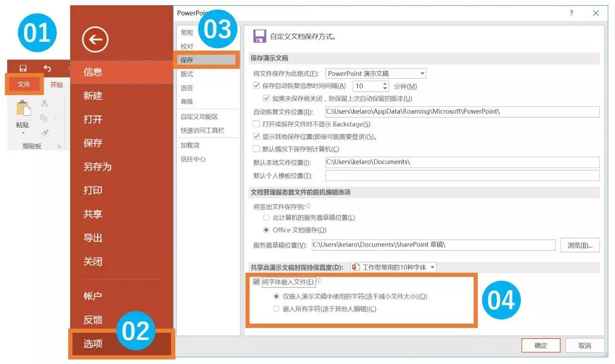
Task: Click the Cut scissors icon
Action: pyautogui.click(x=44, y=103)
